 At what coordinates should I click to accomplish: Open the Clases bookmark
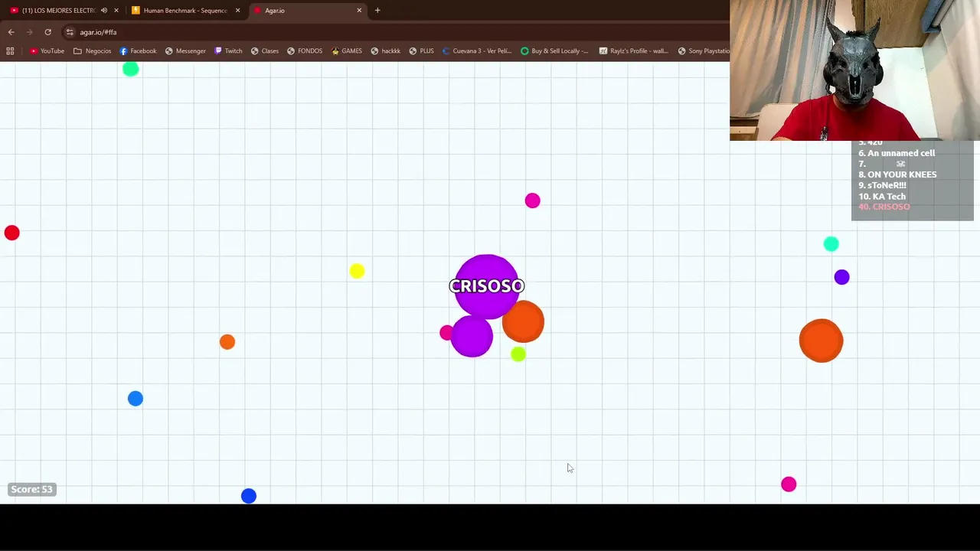click(265, 51)
